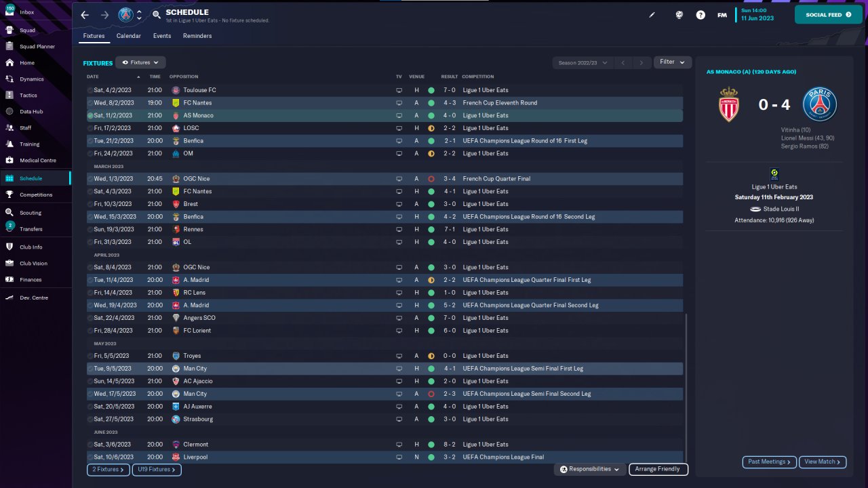Open the Inbox icon in the sidebar

click(x=9, y=12)
